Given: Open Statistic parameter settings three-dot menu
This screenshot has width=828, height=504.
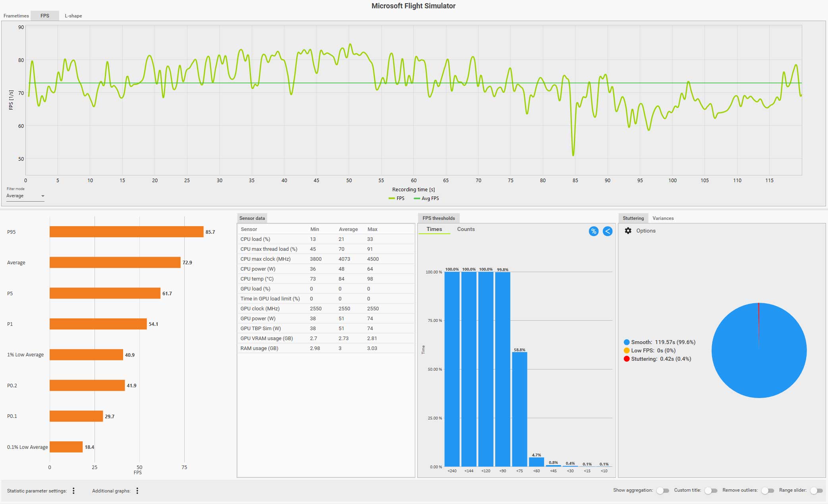Looking at the screenshot, I should tap(73, 491).
